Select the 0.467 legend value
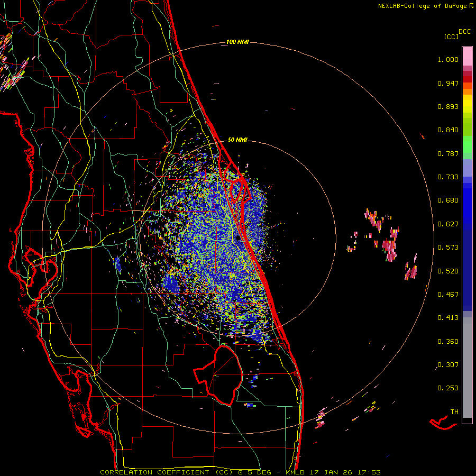The image size is (476, 476). click(x=448, y=295)
